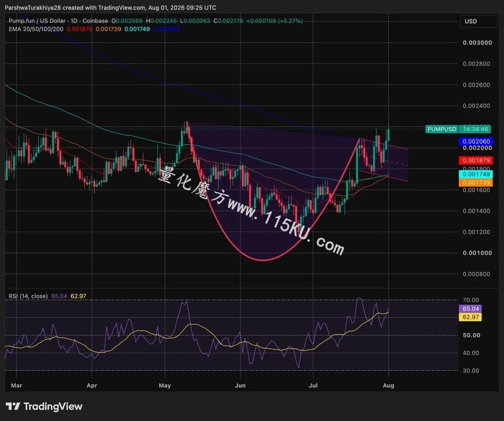The width and height of the screenshot is (504, 421).
Task: Click the 0.000800 price axis label
Action: [477, 274]
